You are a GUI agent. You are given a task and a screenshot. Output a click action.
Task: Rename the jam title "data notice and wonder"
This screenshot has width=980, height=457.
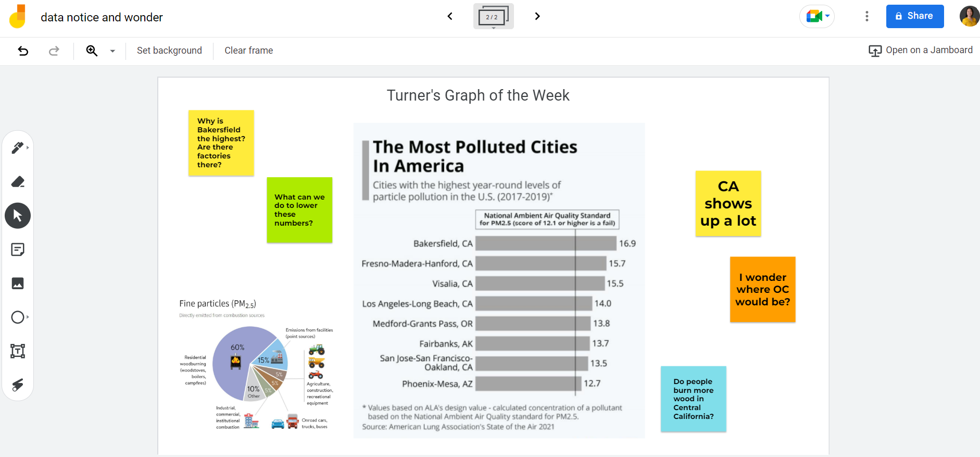102,17
